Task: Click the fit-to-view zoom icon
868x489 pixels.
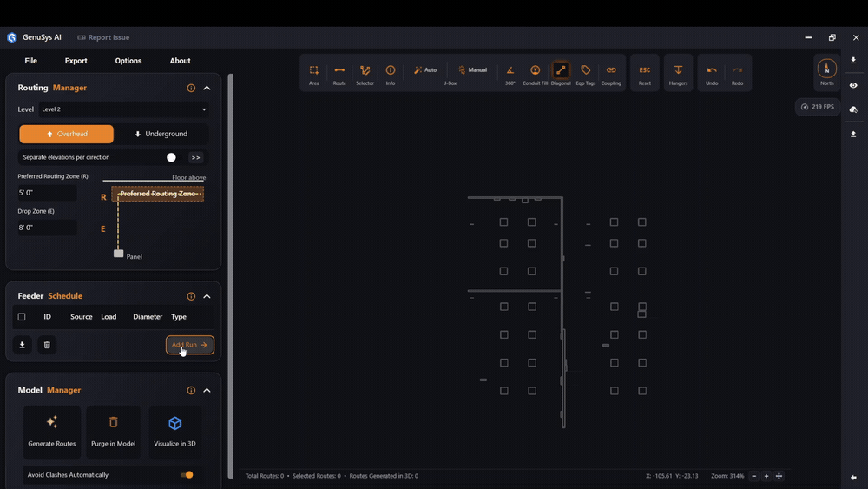Action: click(x=779, y=476)
